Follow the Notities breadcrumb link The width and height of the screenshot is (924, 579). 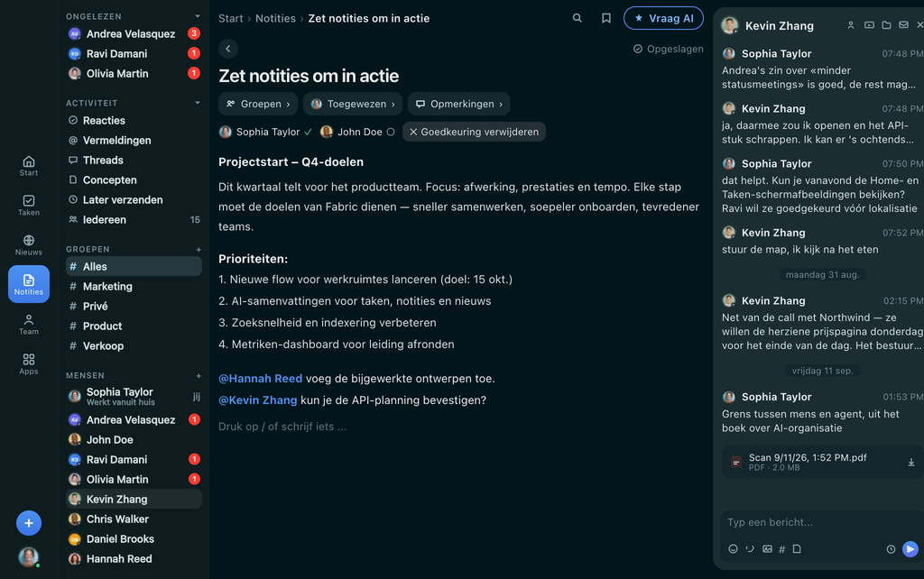(275, 18)
